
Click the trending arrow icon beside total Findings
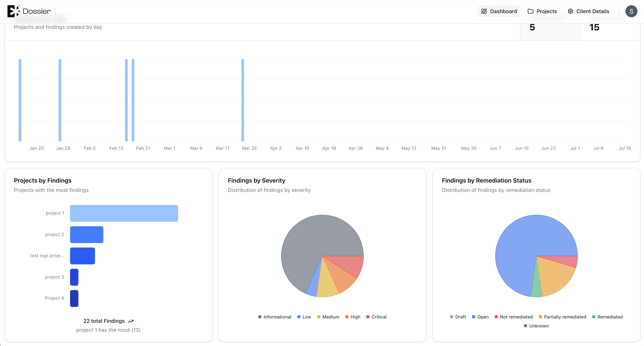pyautogui.click(x=130, y=321)
